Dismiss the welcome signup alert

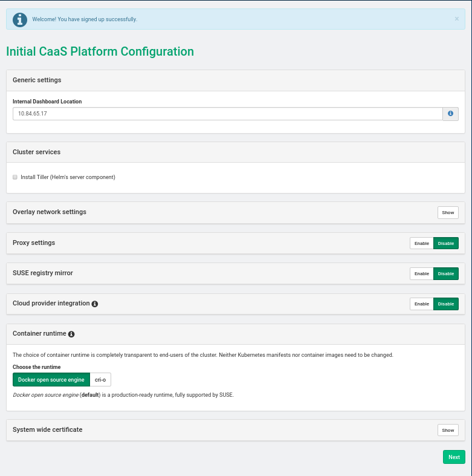pyautogui.click(x=456, y=19)
